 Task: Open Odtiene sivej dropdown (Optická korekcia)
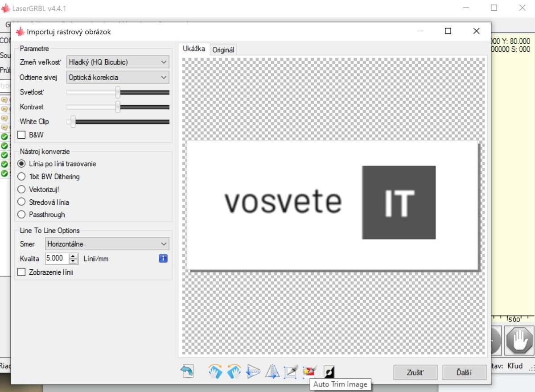[118, 77]
